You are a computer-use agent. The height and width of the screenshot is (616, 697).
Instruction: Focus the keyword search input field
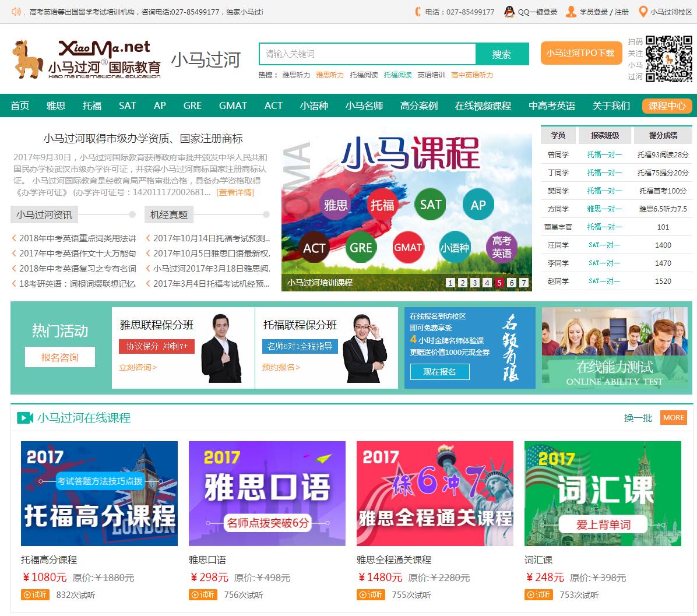coord(368,54)
